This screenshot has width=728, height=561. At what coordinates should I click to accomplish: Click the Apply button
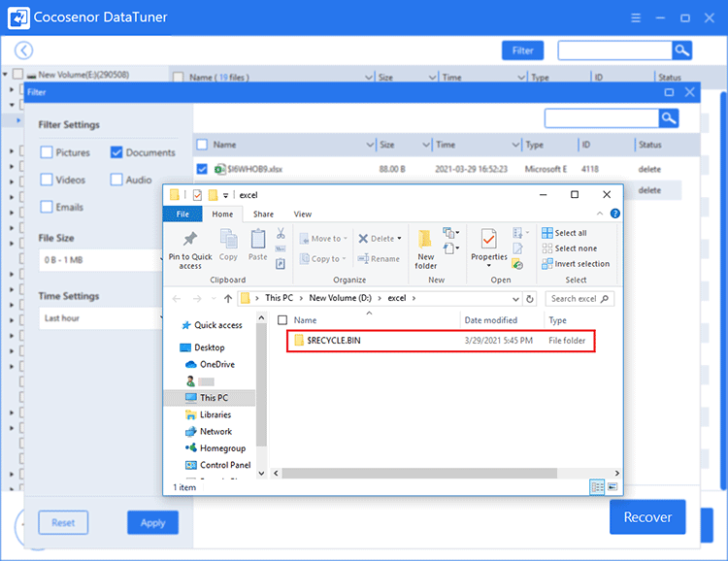coord(152,522)
